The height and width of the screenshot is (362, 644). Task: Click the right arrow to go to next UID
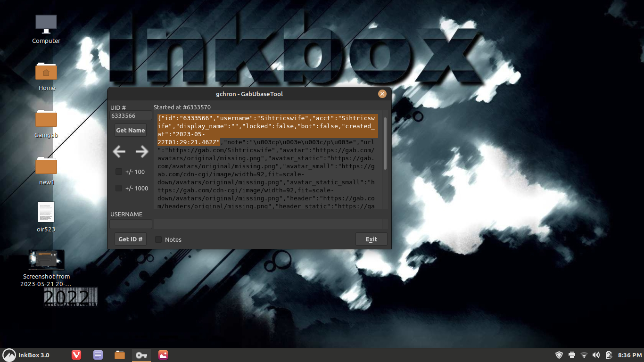pos(142,151)
